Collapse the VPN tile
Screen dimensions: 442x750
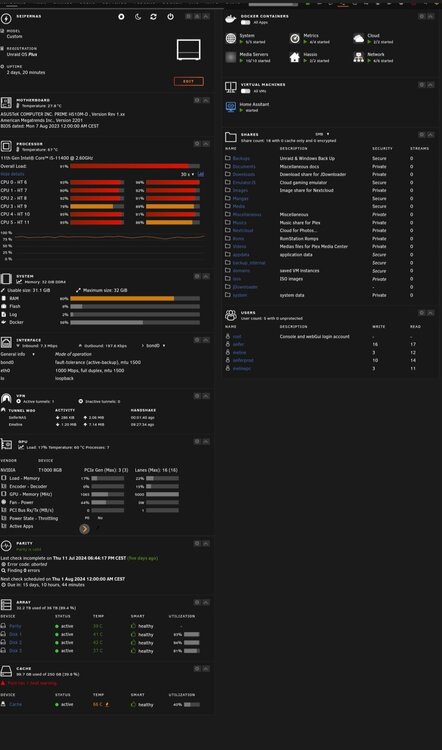click(x=206, y=396)
